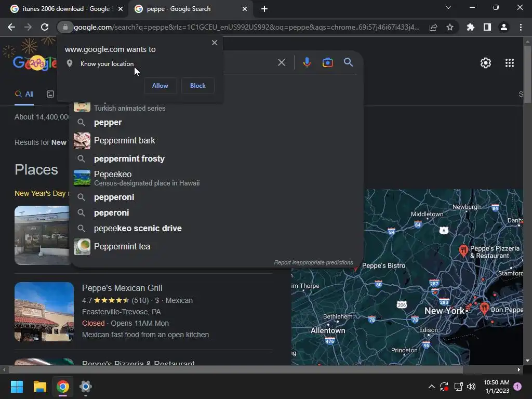Pick the Turkish animated series suggestion
Viewport: 532px width, 399px height.
216,107
